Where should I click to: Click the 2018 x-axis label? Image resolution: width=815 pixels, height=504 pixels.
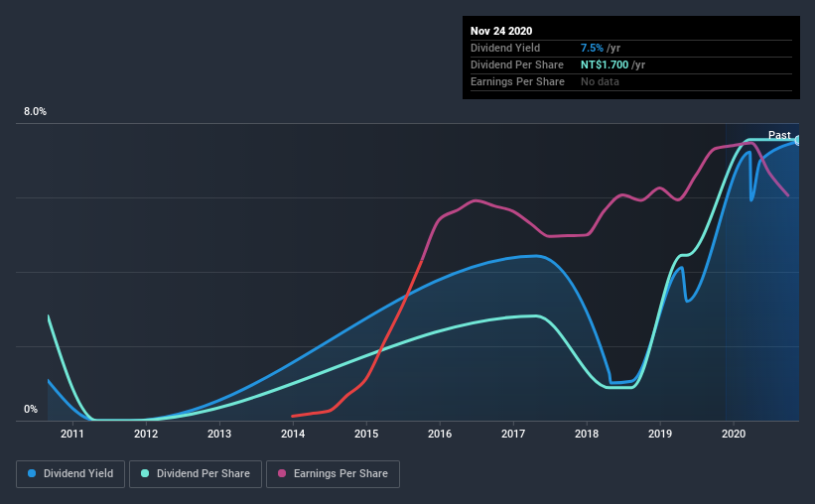click(x=587, y=434)
